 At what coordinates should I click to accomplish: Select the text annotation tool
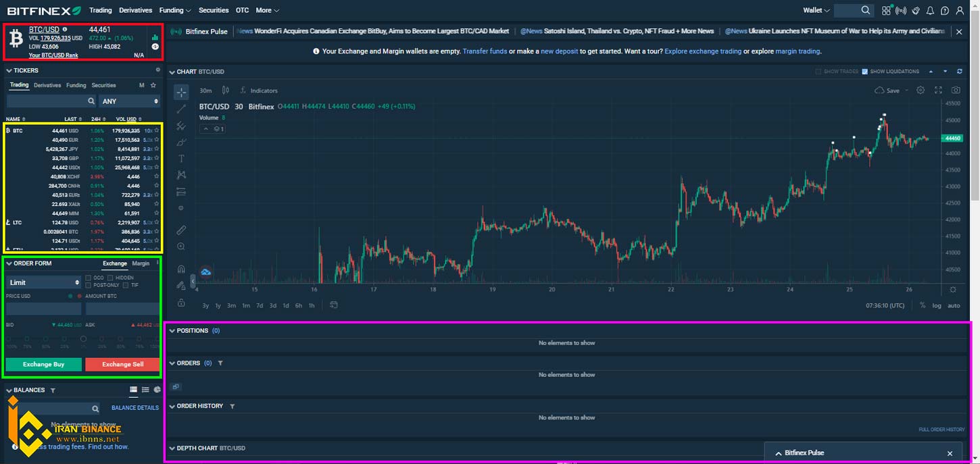(x=181, y=159)
